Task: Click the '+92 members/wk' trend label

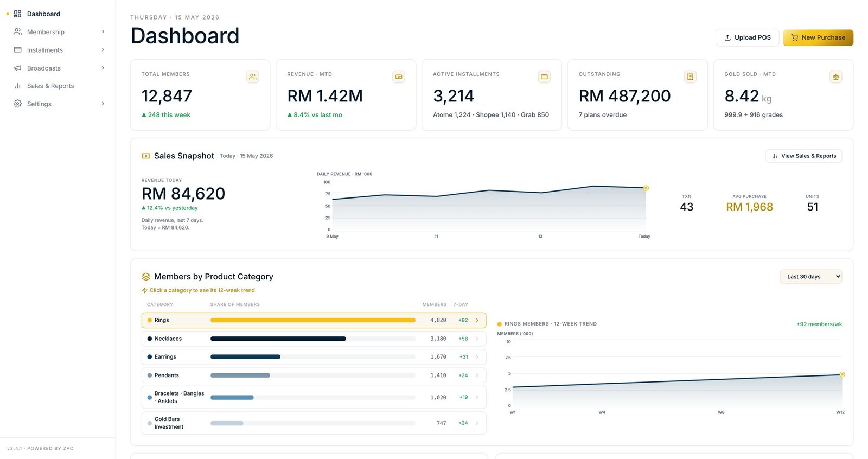Action: [819, 324]
